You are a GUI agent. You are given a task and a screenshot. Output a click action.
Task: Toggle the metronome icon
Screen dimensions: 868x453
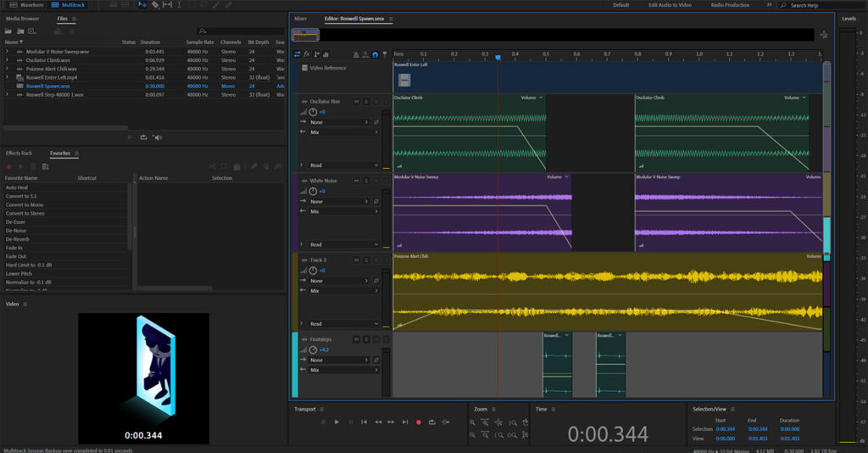coord(356,54)
